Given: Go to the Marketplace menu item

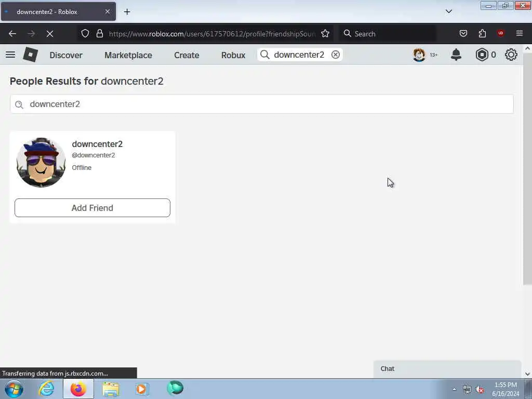Looking at the screenshot, I should (128, 55).
